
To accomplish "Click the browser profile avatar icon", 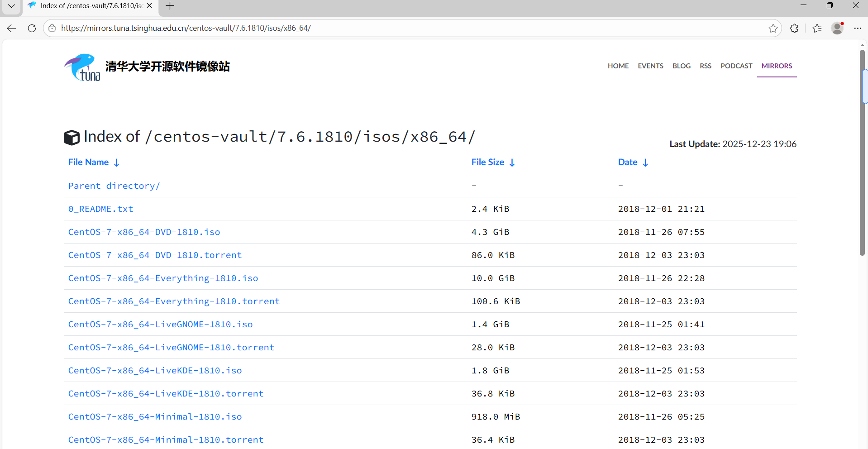I will click(x=837, y=28).
